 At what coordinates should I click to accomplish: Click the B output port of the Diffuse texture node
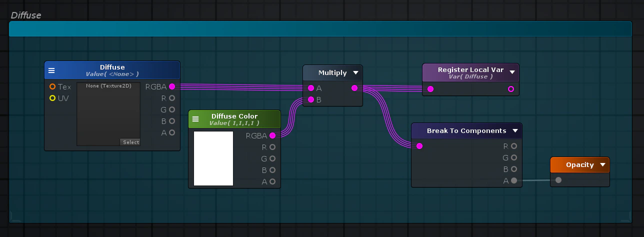coord(172,121)
